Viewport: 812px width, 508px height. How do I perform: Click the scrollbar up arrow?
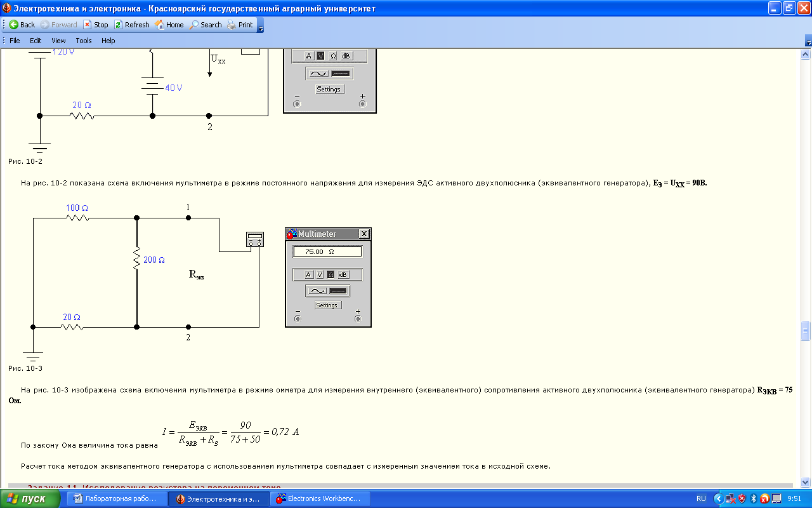806,54
